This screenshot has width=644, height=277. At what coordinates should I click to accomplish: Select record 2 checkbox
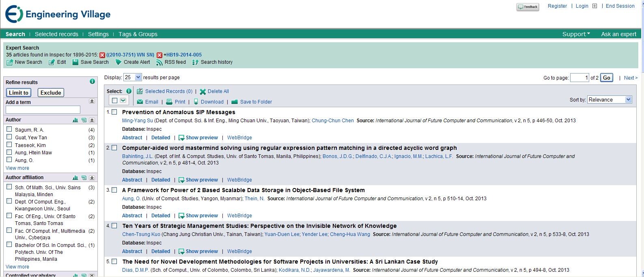click(x=114, y=148)
